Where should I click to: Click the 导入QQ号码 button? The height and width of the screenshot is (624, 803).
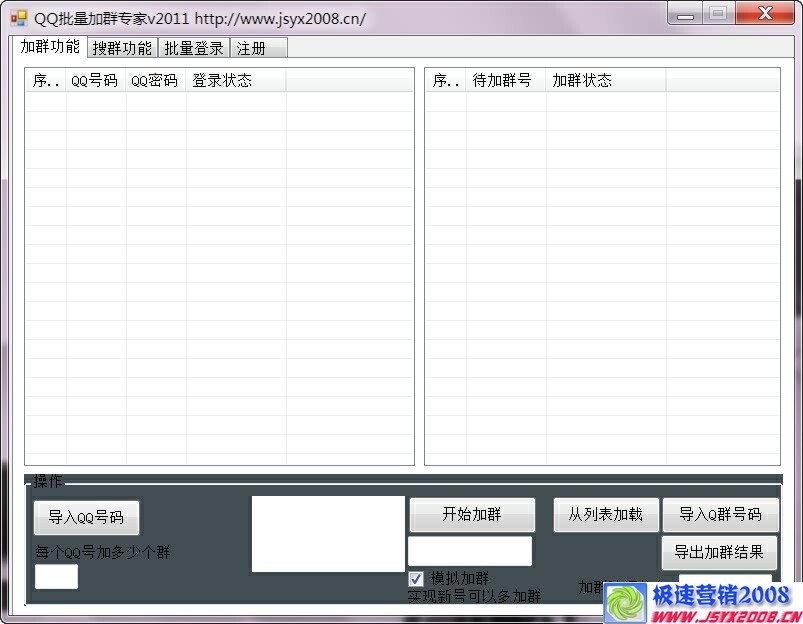pyautogui.click(x=86, y=517)
